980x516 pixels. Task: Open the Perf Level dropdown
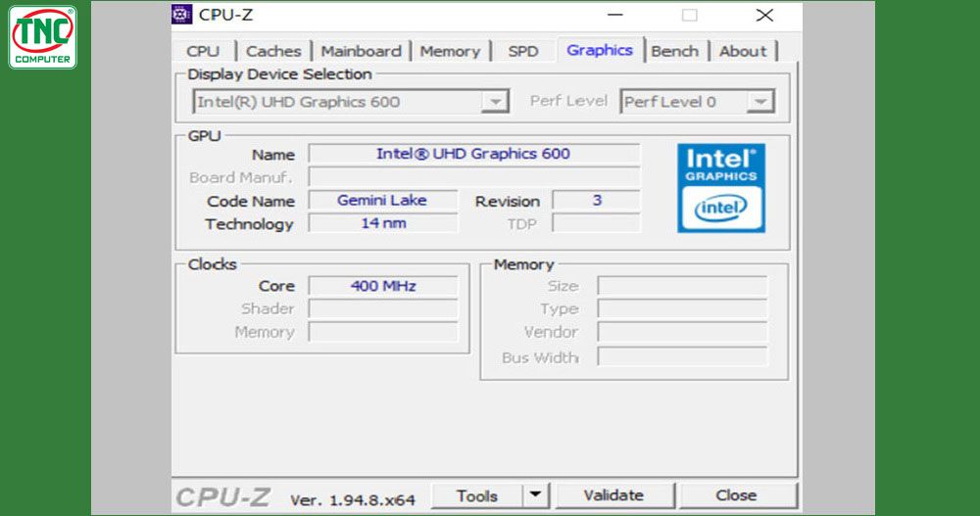click(760, 102)
